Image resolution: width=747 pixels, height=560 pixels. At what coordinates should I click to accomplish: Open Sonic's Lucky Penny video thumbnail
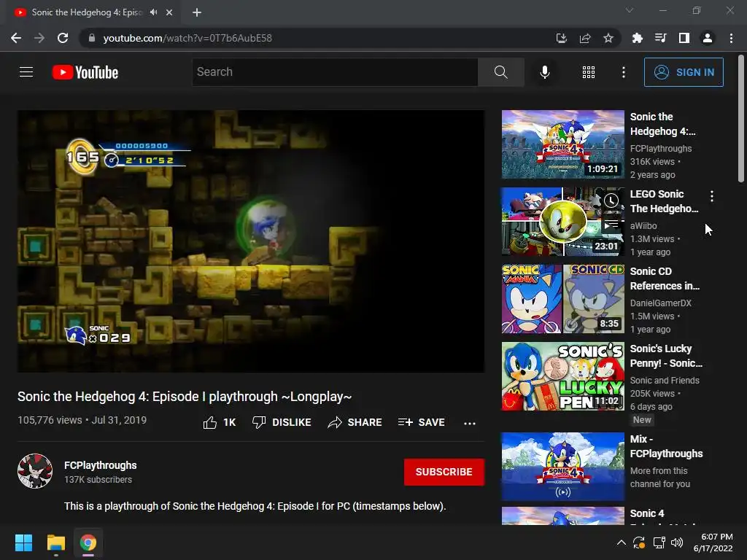click(x=562, y=376)
